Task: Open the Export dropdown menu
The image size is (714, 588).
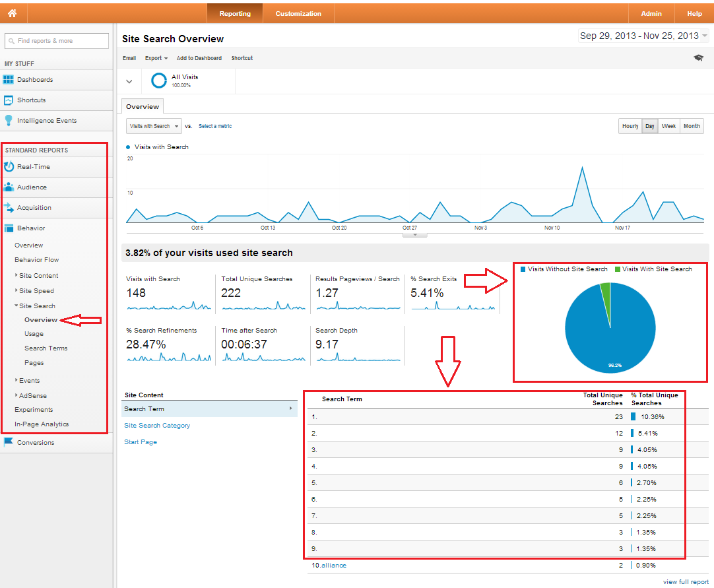Action: (x=156, y=58)
